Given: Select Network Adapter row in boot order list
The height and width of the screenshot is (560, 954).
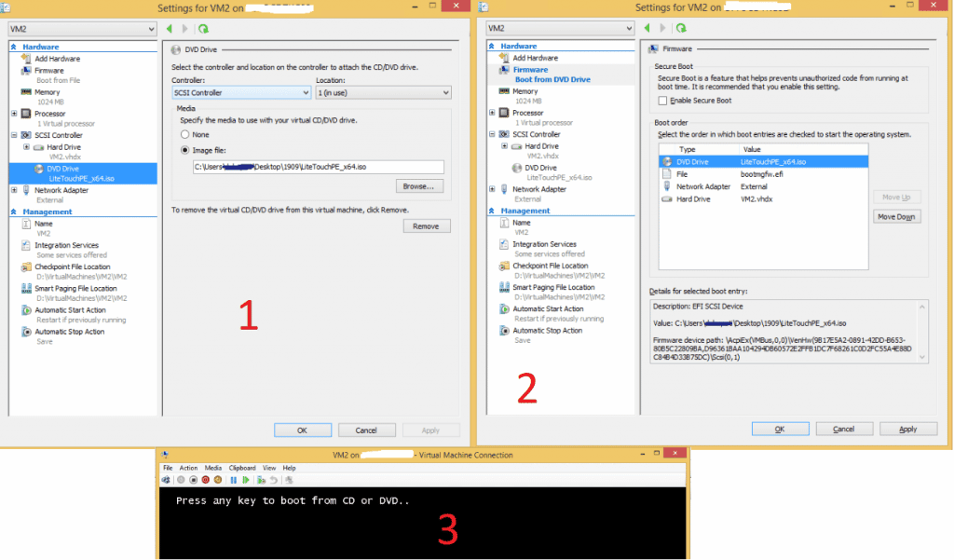Looking at the screenshot, I should pyautogui.click(x=764, y=187).
